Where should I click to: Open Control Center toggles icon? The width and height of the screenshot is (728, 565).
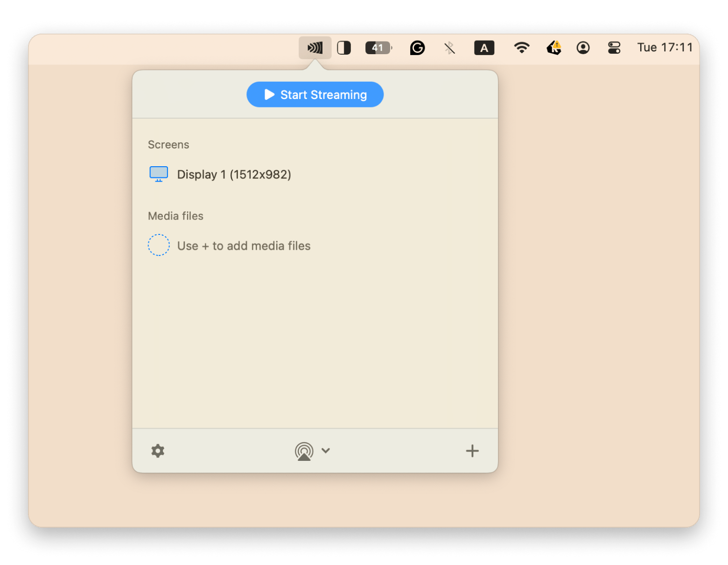(x=614, y=48)
